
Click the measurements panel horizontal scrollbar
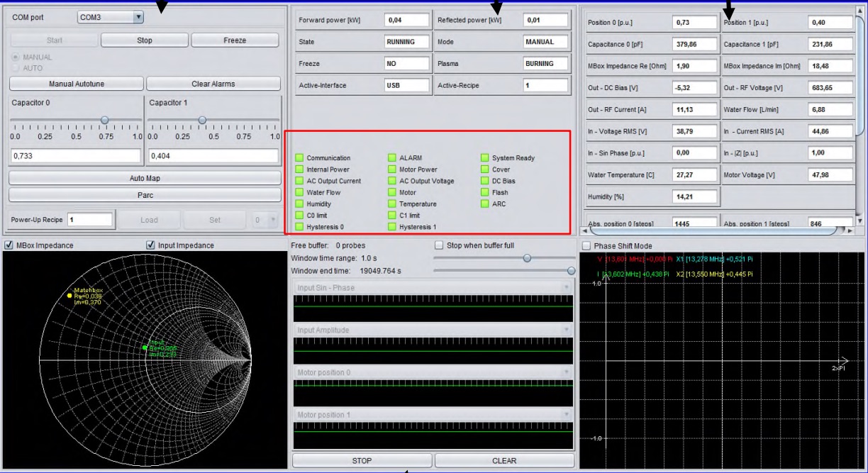point(718,230)
